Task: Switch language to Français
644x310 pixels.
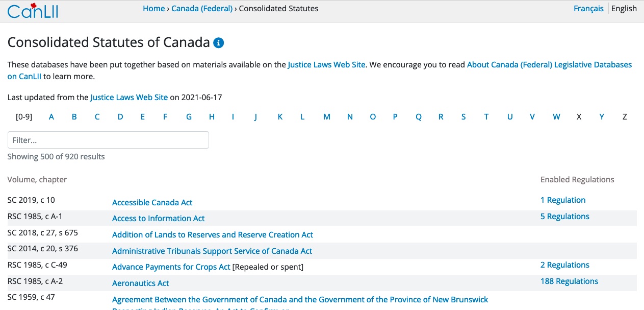Action: (x=588, y=8)
